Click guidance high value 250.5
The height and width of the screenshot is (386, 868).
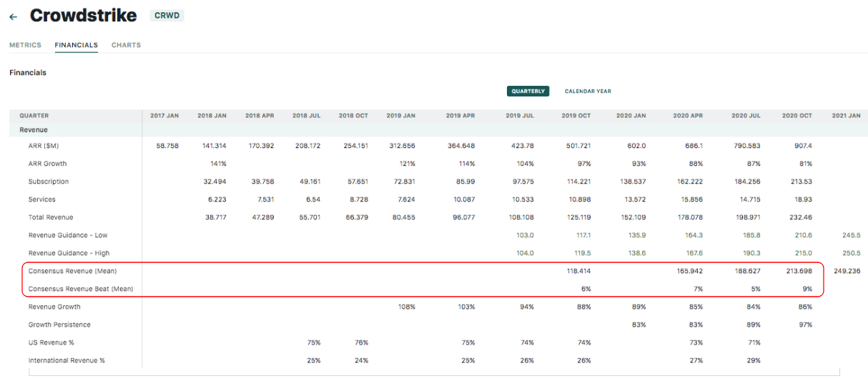tap(852, 253)
